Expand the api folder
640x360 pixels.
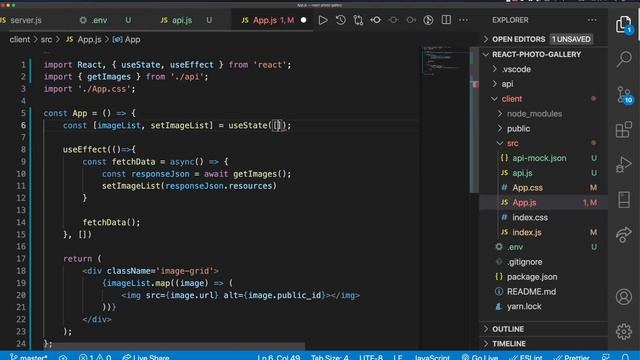(543, 84)
